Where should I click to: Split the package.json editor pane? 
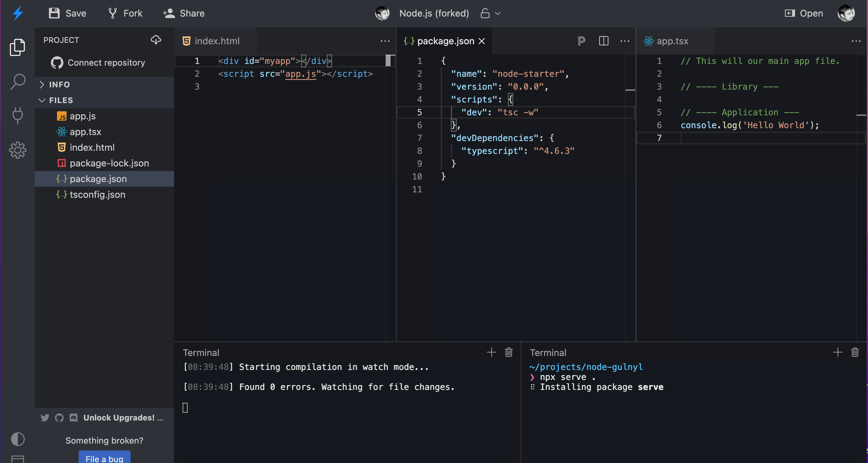[603, 41]
